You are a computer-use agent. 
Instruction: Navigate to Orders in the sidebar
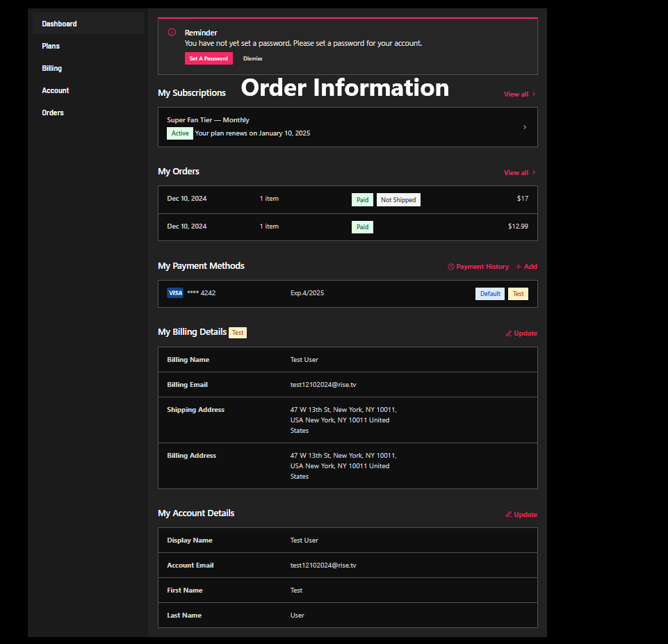(x=53, y=113)
